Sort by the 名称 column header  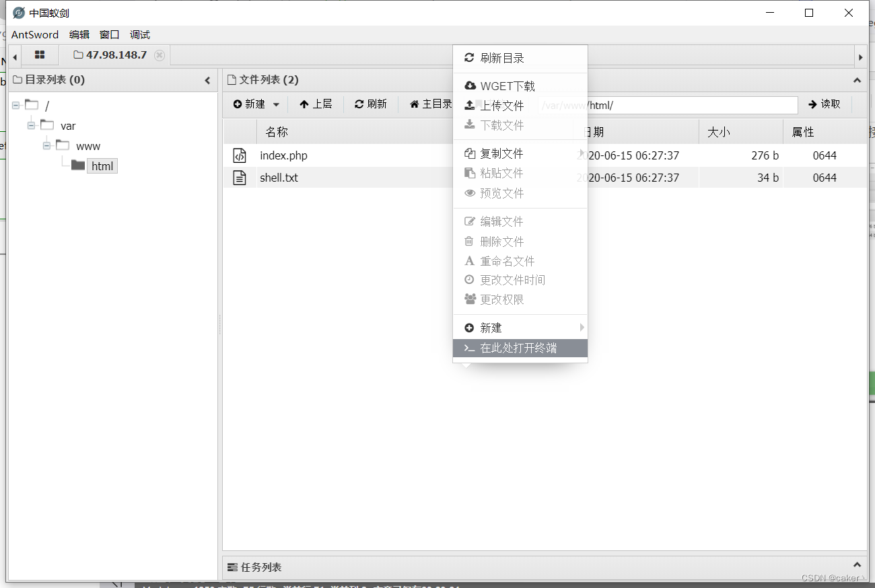(277, 132)
